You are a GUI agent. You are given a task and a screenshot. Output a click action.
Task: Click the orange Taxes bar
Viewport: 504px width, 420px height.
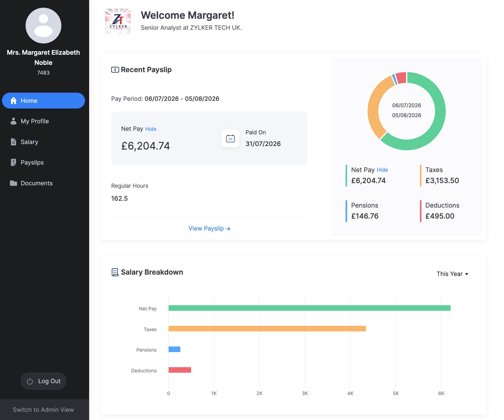tap(267, 328)
